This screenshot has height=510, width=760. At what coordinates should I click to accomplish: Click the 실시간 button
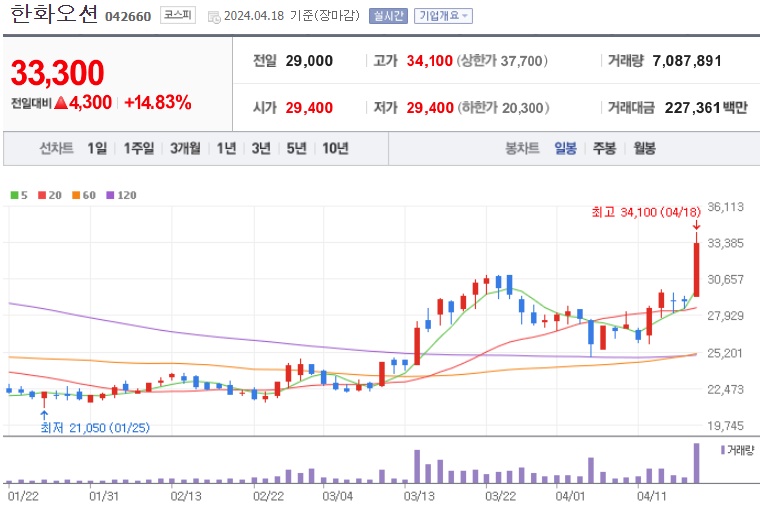click(x=388, y=16)
